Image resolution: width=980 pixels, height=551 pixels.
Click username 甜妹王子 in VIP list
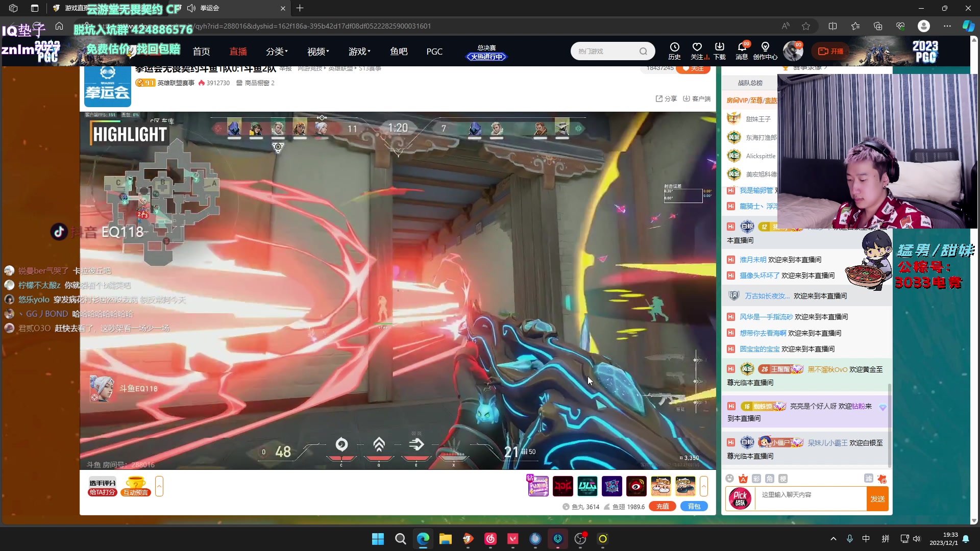pyautogui.click(x=758, y=119)
